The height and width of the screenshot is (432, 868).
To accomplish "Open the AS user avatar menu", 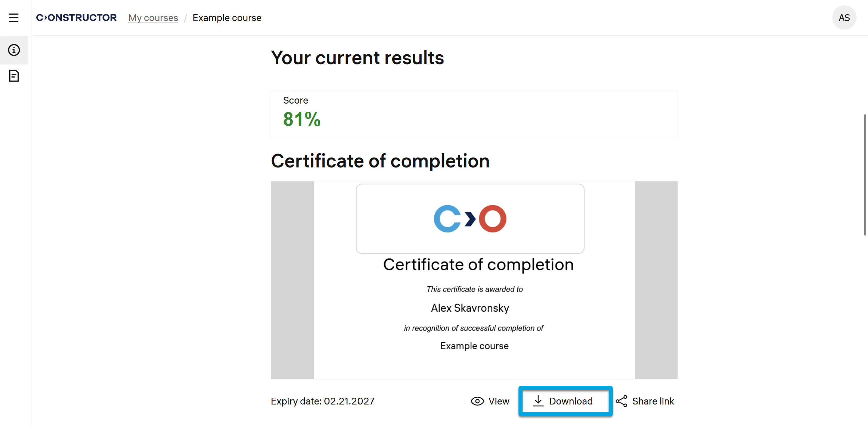I will coord(844,18).
